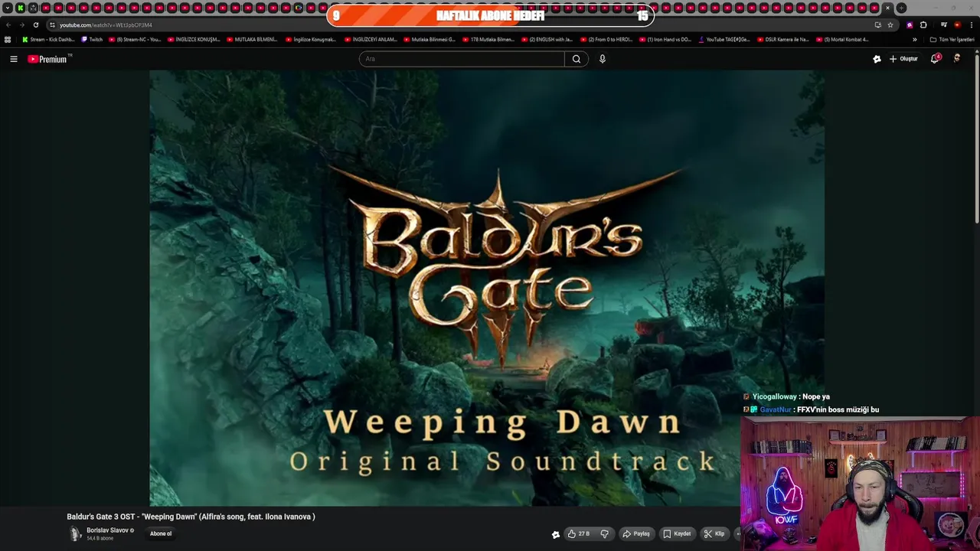Open Borislav Slavov channel name

click(107, 530)
